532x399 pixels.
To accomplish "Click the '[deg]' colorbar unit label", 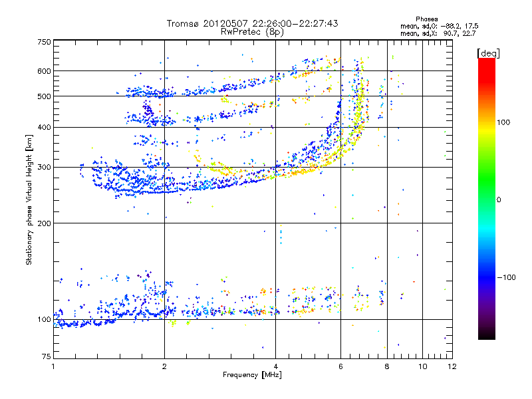I will click(488, 53).
